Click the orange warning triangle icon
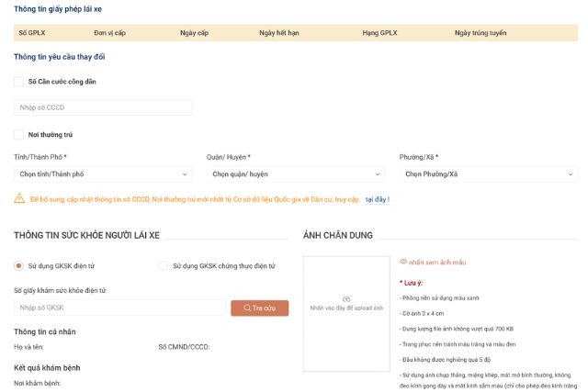 pyautogui.click(x=19, y=198)
